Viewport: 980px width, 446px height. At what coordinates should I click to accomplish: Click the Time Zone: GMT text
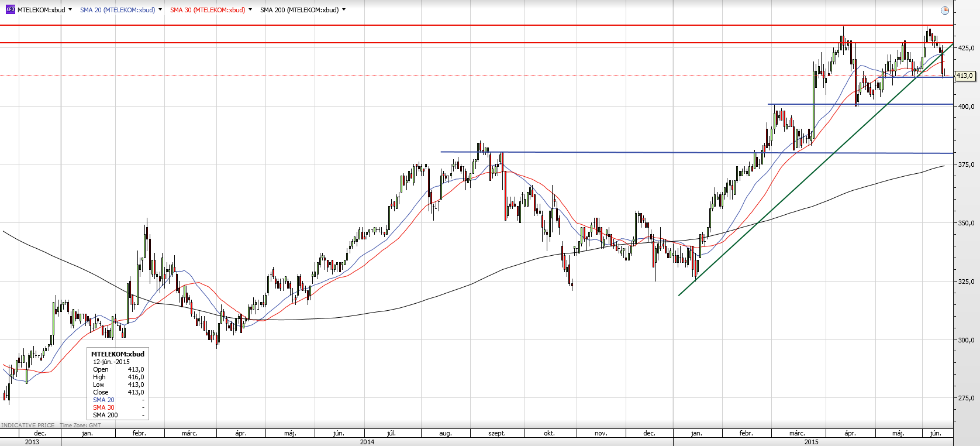(x=80, y=426)
